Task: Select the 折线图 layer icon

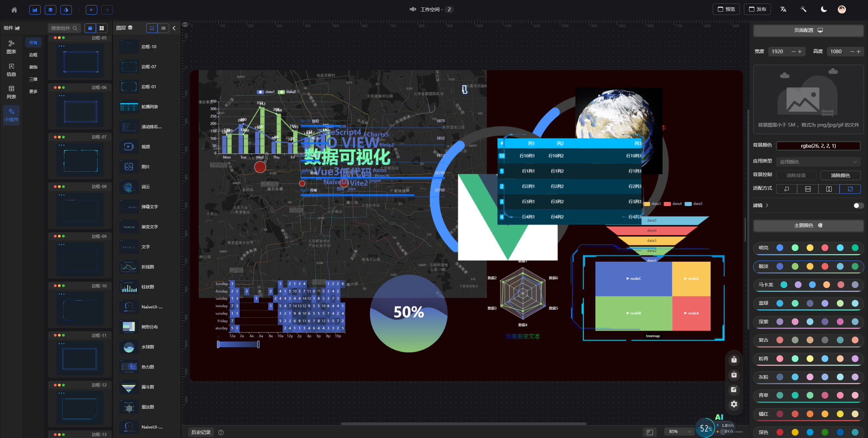Action: coord(129,267)
